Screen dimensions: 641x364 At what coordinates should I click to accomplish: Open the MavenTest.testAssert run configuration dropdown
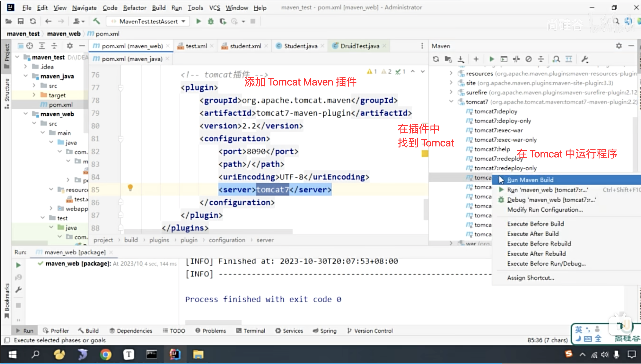[x=148, y=22]
